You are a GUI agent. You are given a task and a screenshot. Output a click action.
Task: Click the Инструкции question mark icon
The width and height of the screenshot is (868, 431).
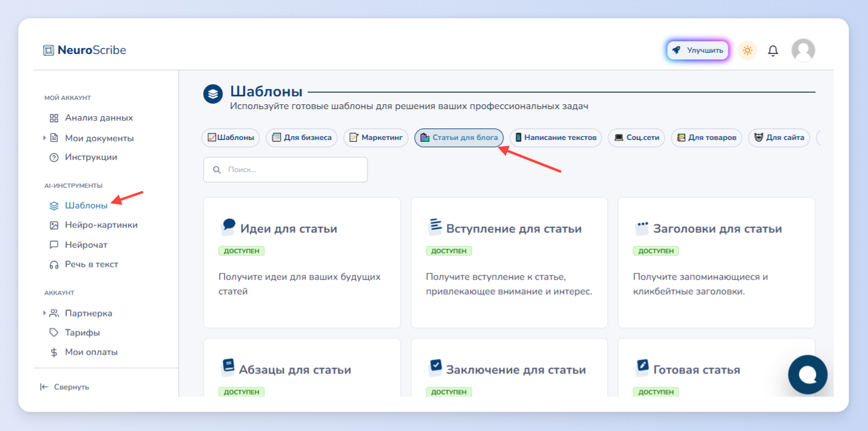[x=54, y=157]
